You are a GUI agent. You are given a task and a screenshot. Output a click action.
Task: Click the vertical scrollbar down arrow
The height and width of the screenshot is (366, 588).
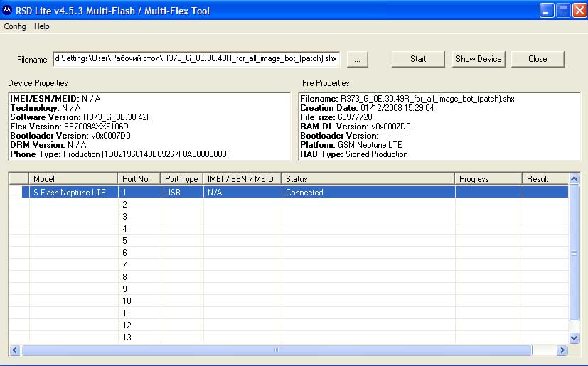[x=574, y=338]
